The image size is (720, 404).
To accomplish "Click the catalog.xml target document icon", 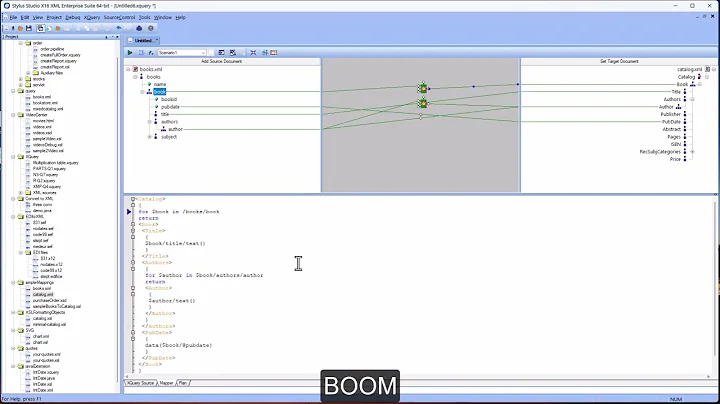I will 708,69.
